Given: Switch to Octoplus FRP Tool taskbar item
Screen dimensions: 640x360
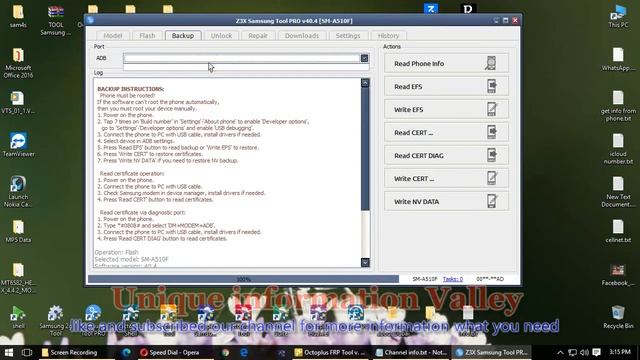Looking at the screenshot, I should 330,352.
